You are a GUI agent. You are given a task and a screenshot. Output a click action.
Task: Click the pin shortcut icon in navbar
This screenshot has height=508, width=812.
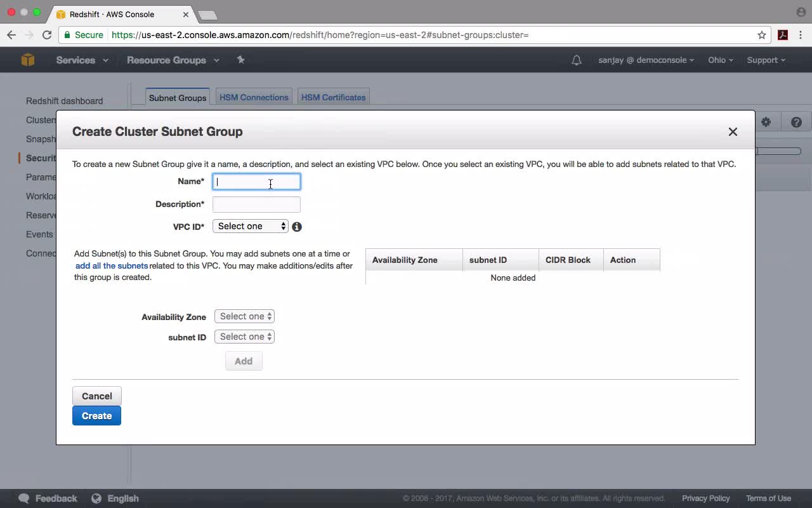coord(240,60)
